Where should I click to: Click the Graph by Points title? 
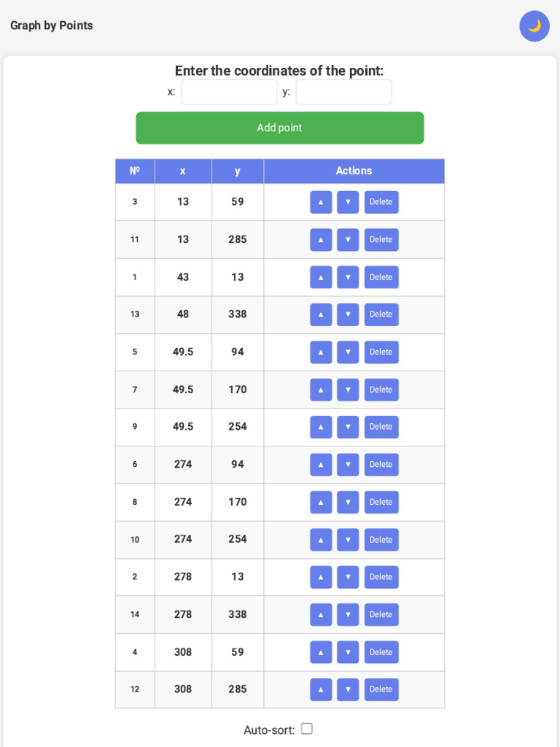[52, 26]
